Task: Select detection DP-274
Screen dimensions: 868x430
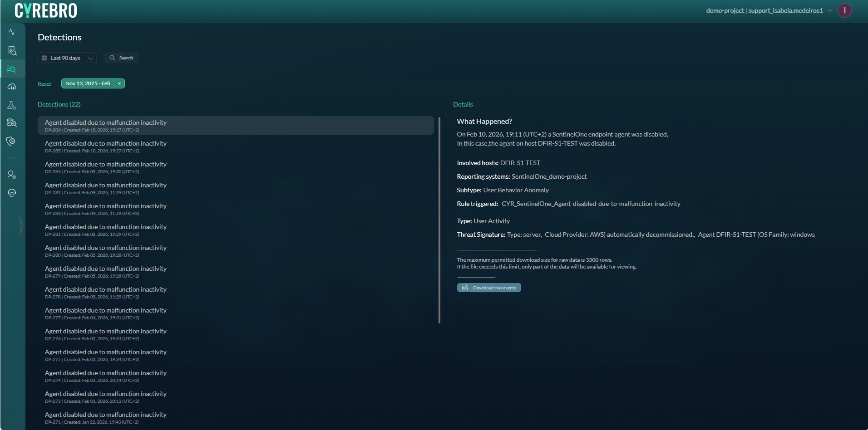Action: [236, 376]
